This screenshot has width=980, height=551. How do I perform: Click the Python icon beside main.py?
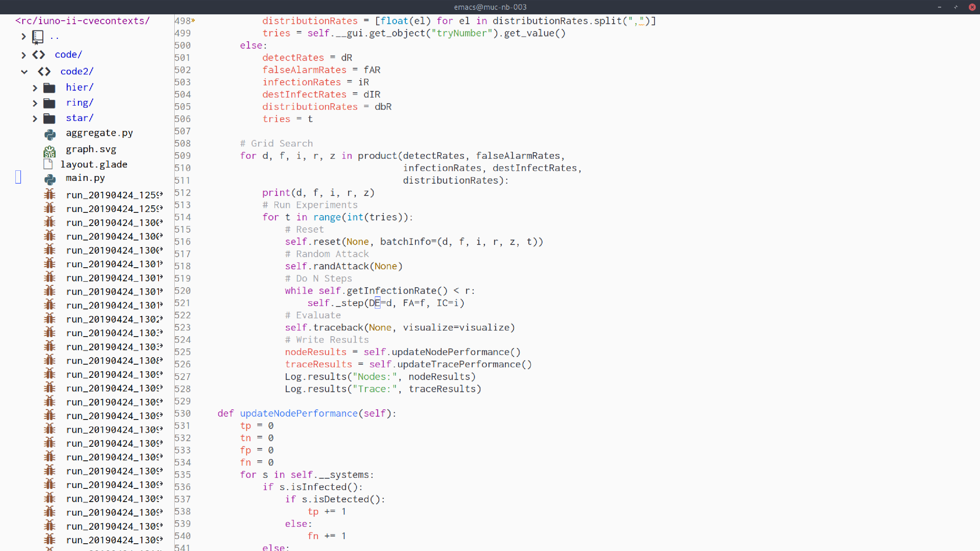click(x=50, y=179)
